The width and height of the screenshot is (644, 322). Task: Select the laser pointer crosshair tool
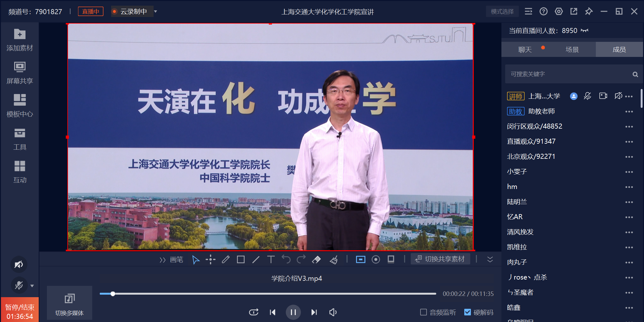[x=211, y=260]
